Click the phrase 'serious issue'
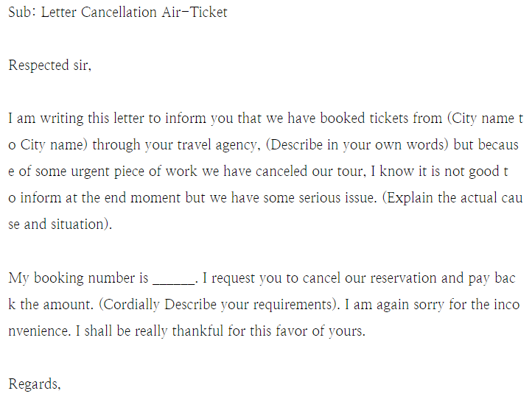The width and height of the screenshot is (532, 399). [336, 197]
